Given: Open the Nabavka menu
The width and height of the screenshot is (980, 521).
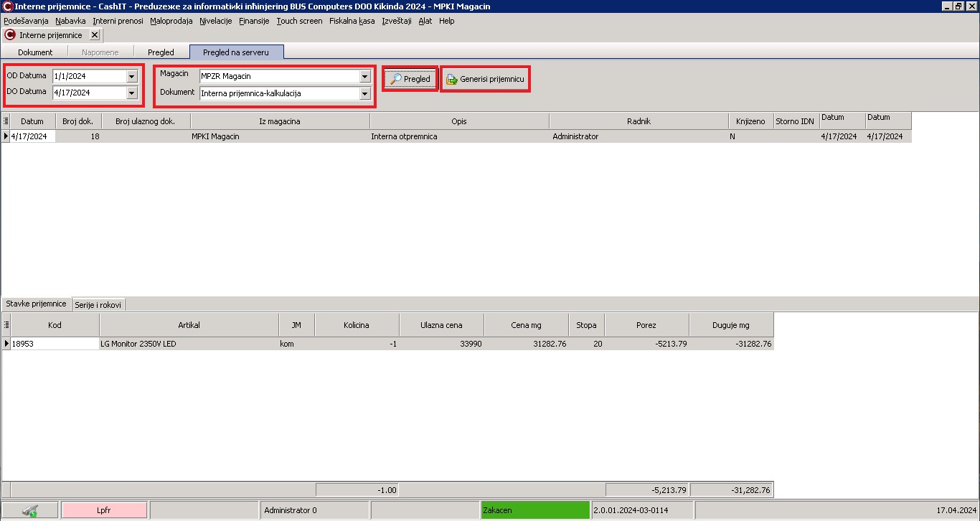Looking at the screenshot, I should coord(70,21).
